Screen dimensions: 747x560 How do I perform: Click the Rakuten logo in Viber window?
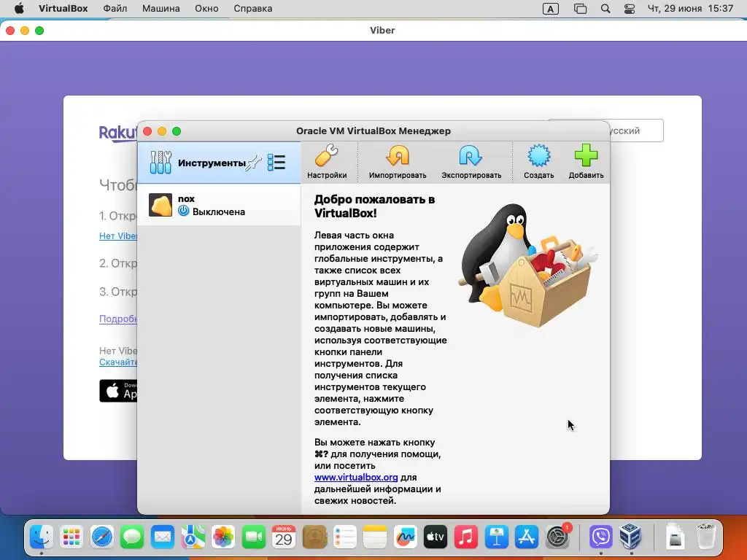tap(118, 133)
